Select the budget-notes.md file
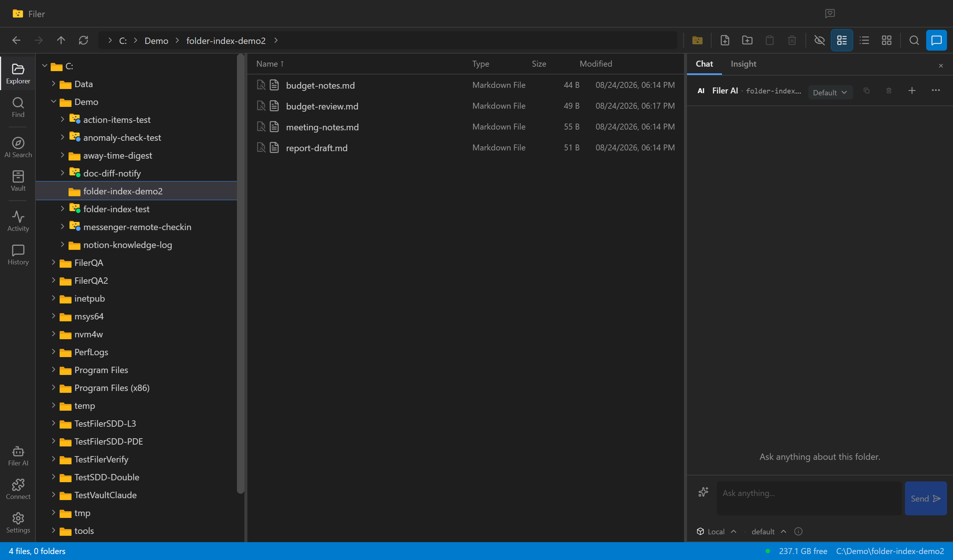The height and width of the screenshot is (560, 953). pyautogui.click(x=465, y=85)
